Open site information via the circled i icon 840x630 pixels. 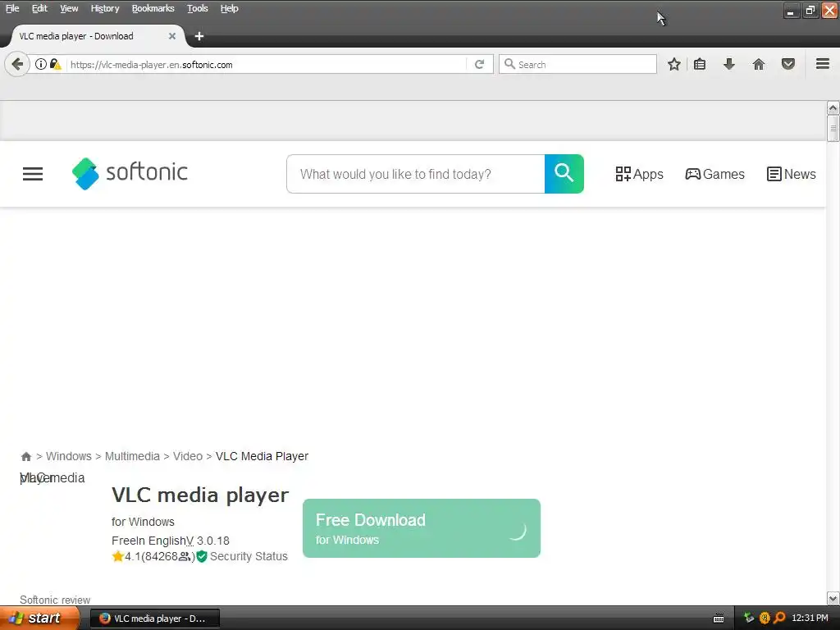(x=41, y=64)
